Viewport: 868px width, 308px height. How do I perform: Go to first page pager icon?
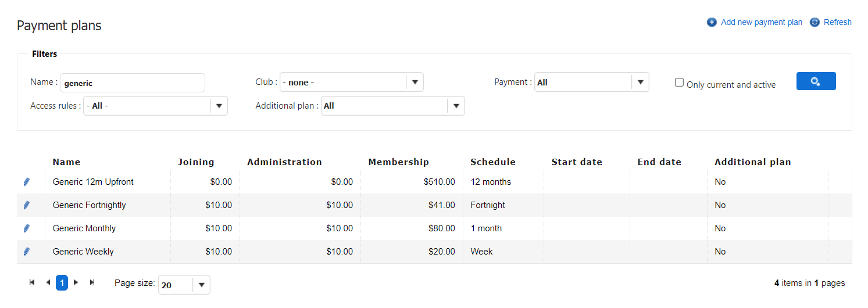(x=33, y=282)
